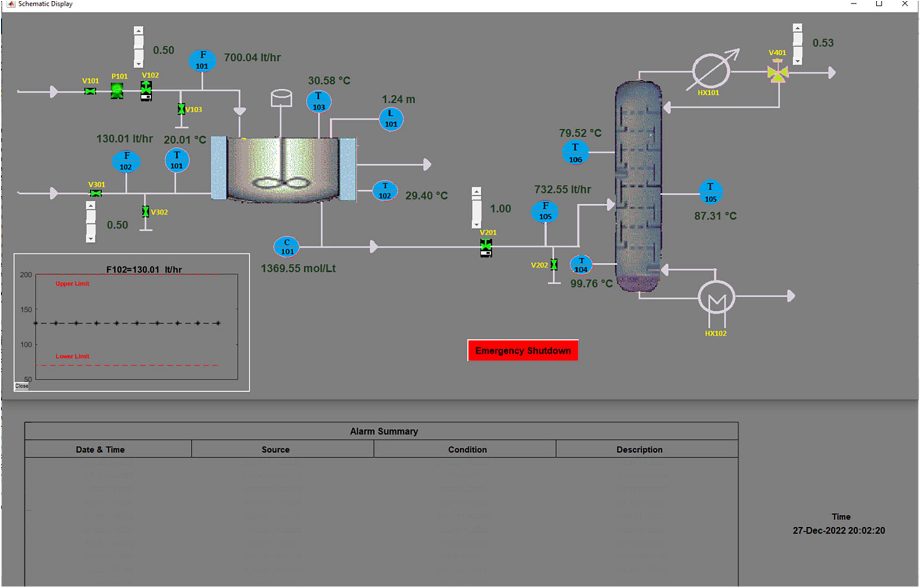The width and height of the screenshot is (920, 588).
Task: Click the 99.76 °C temperature reading
Action: [591, 283]
